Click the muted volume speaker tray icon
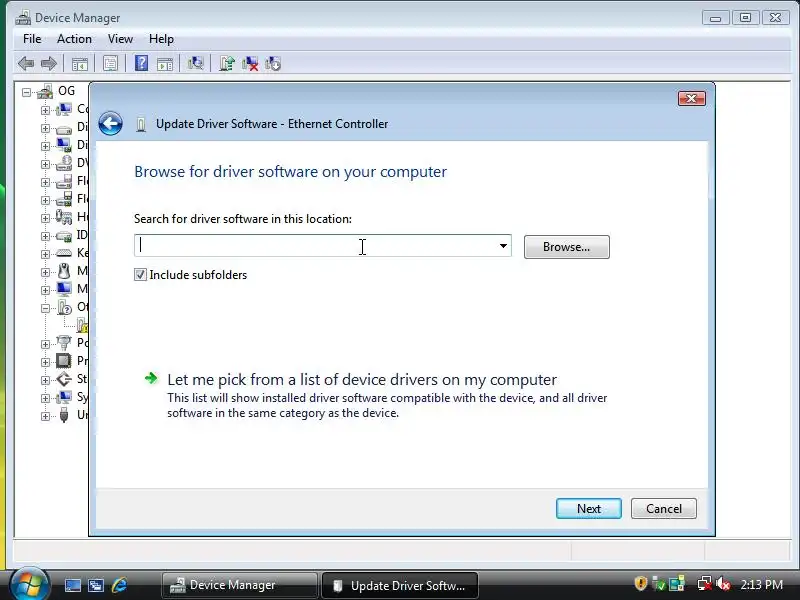This screenshot has height=600, width=800. point(723,584)
